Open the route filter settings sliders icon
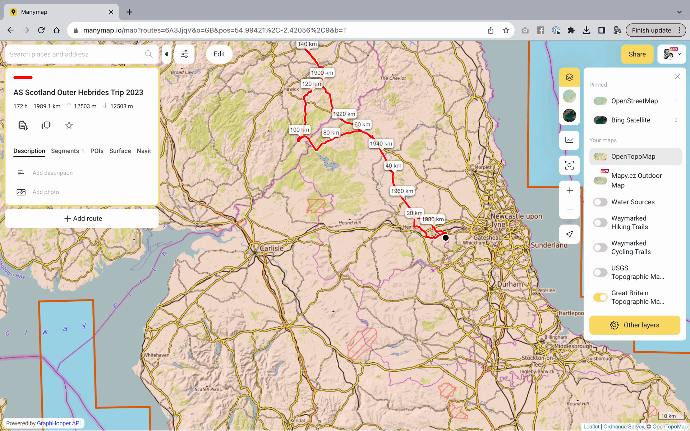Viewport: 690px width, 431px height. 184,54
